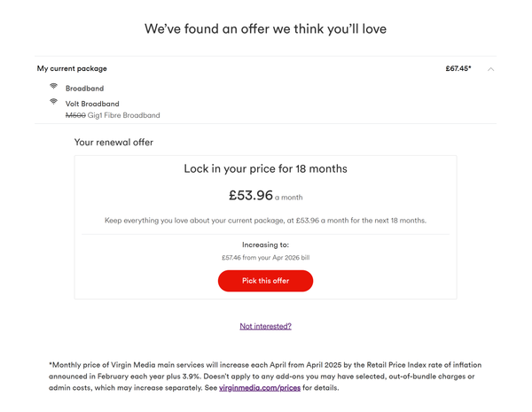The image size is (532, 412).
Task: Click the Increasing to label
Action: point(265,245)
